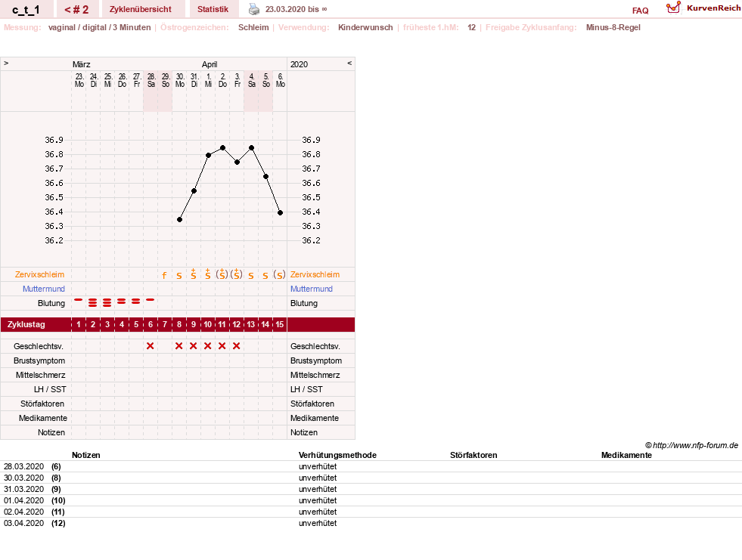Select temperature point on 1 April

(x=208, y=155)
